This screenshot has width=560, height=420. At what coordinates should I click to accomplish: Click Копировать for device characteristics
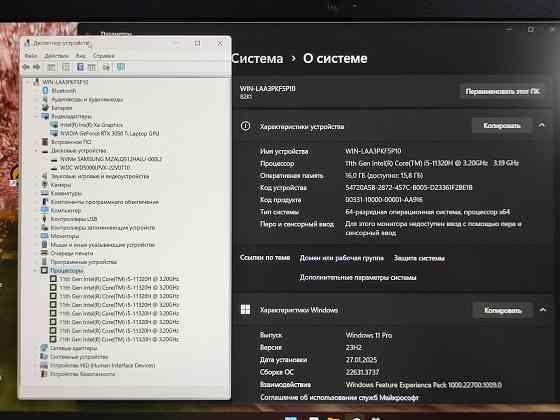[x=502, y=125]
